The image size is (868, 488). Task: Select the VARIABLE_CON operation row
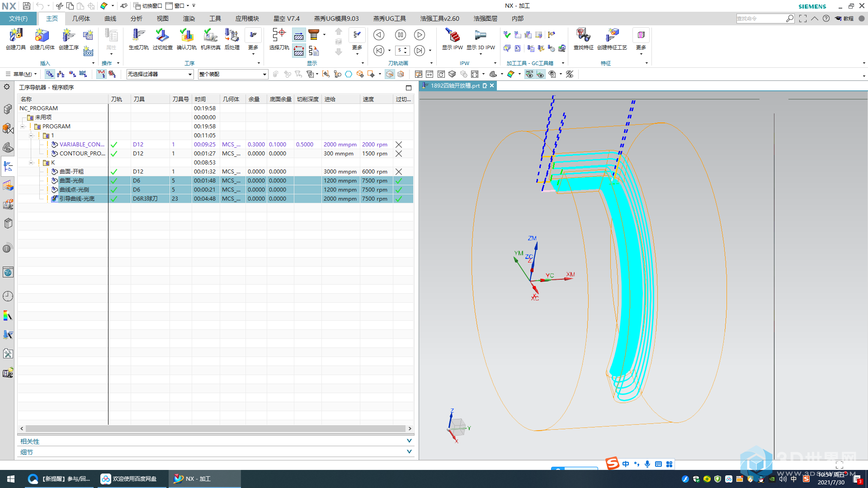[215, 145]
